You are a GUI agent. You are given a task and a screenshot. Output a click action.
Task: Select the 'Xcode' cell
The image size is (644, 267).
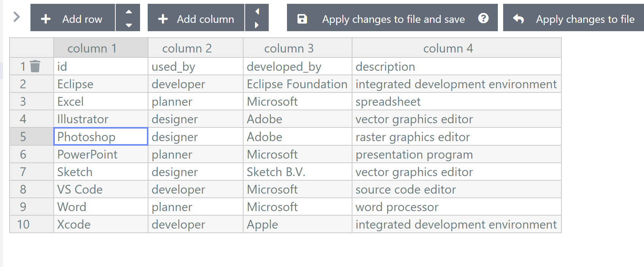pyautogui.click(x=101, y=224)
